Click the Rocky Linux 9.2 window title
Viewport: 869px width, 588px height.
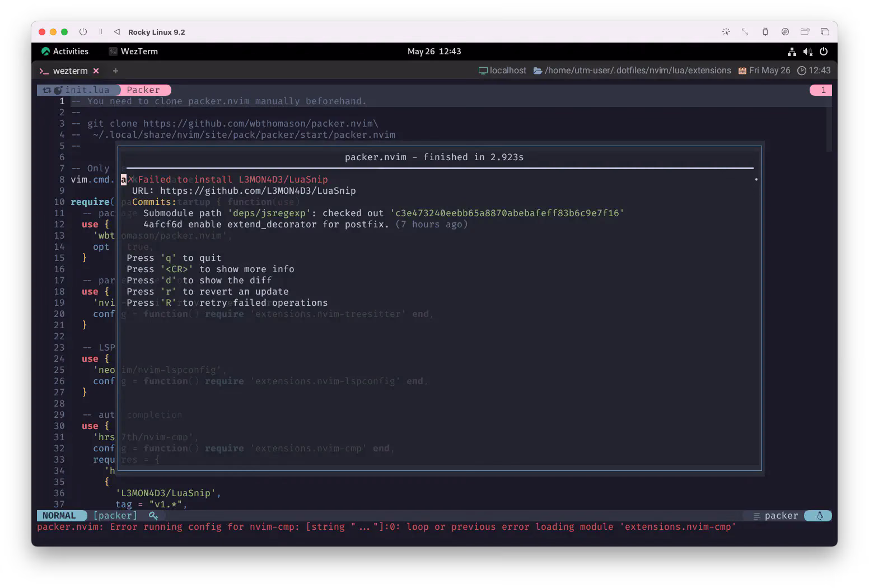click(x=156, y=32)
